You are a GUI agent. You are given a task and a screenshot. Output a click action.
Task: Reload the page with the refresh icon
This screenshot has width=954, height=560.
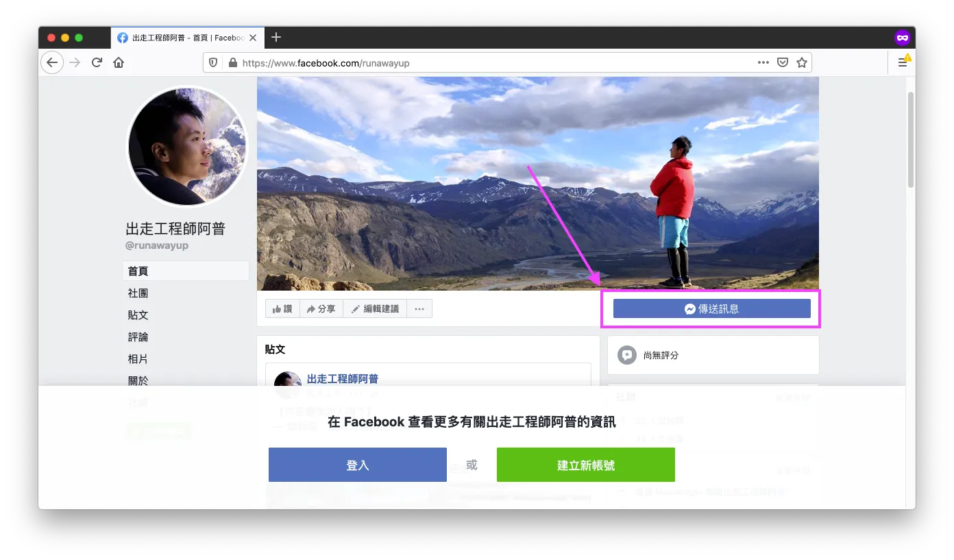(x=97, y=62)
